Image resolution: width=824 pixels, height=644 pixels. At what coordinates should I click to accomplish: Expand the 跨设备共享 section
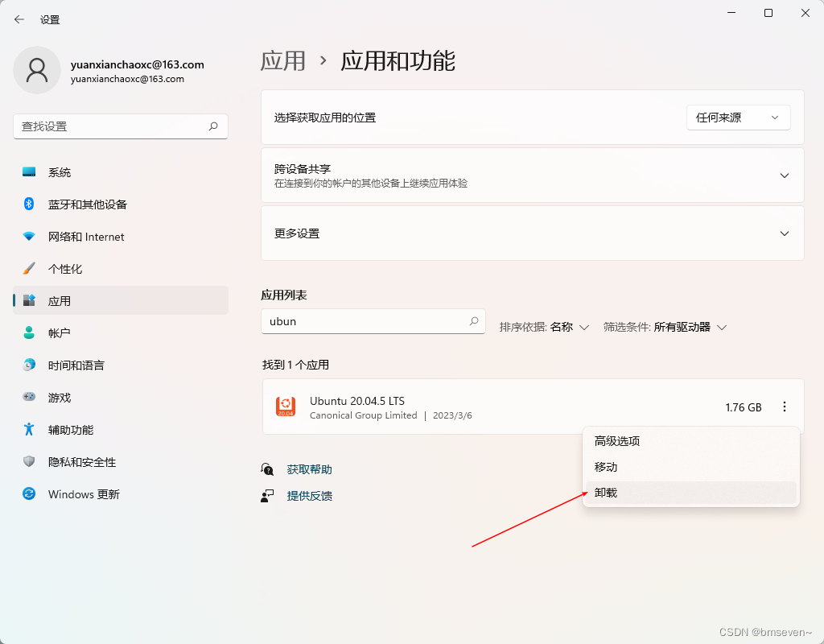(784, 175)
